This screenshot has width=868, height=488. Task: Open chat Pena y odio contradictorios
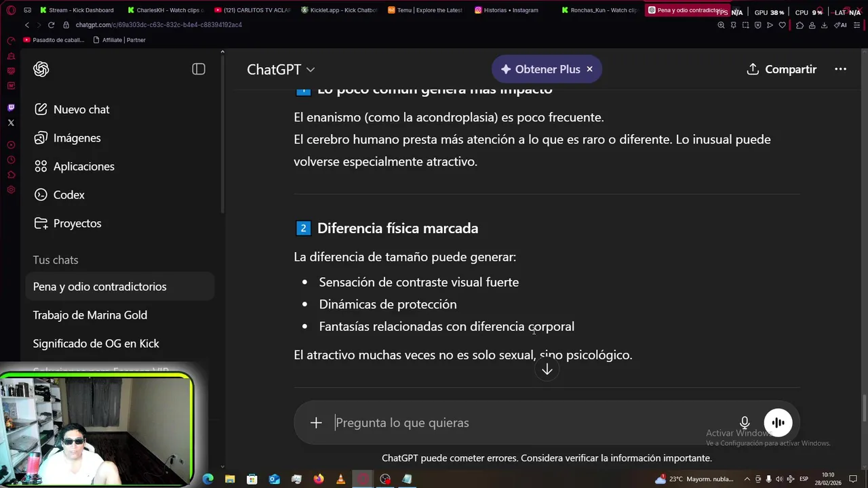(119, 287)
